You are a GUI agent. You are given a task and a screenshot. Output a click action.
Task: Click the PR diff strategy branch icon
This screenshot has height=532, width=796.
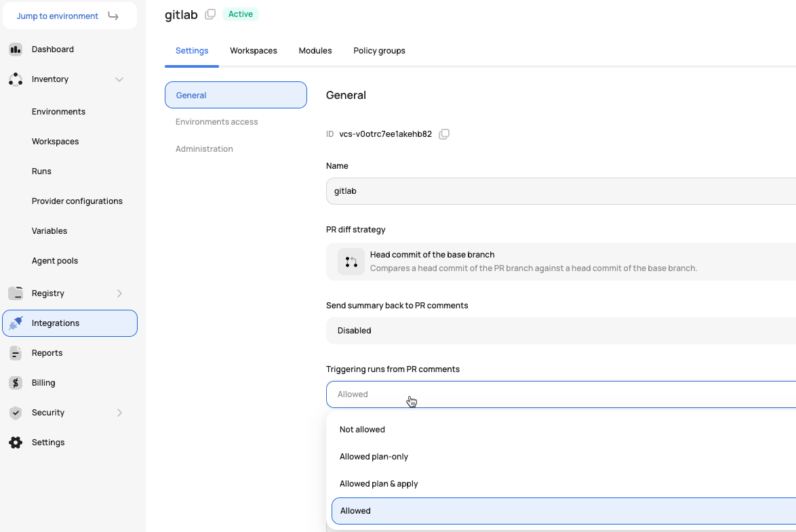click(x=351, y=262)
